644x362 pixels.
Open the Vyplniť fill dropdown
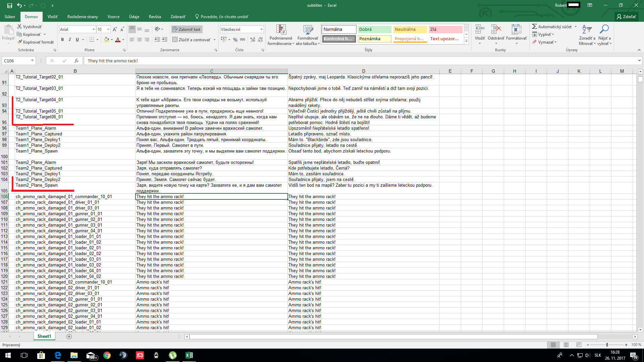click(543, 35)
